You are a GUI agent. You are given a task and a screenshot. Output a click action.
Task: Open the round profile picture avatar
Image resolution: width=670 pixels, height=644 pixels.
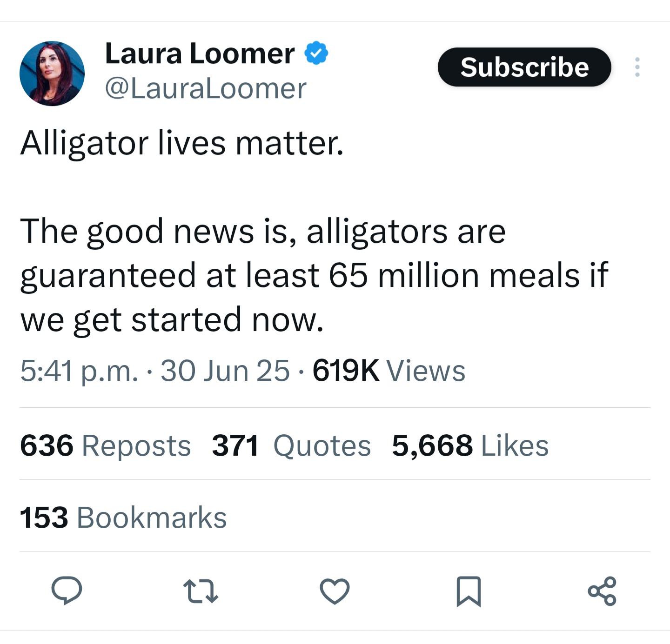click(x=52, y=73)
